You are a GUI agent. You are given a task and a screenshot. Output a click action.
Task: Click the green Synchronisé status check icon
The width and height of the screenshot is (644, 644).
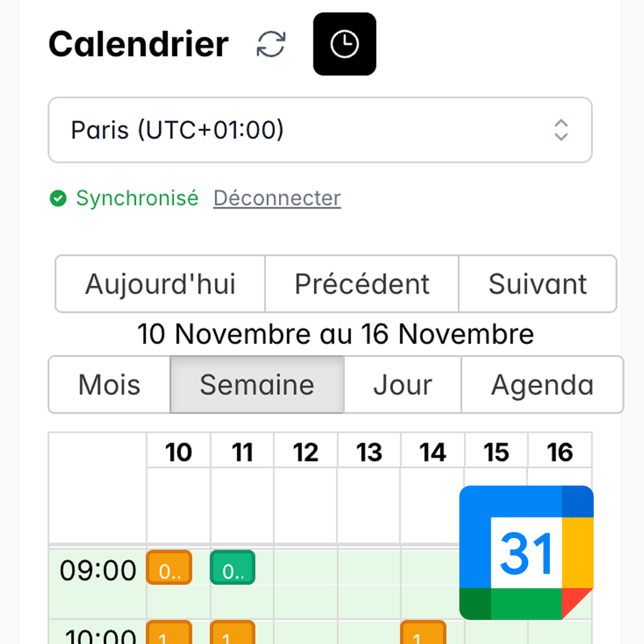tap(58, 198)
